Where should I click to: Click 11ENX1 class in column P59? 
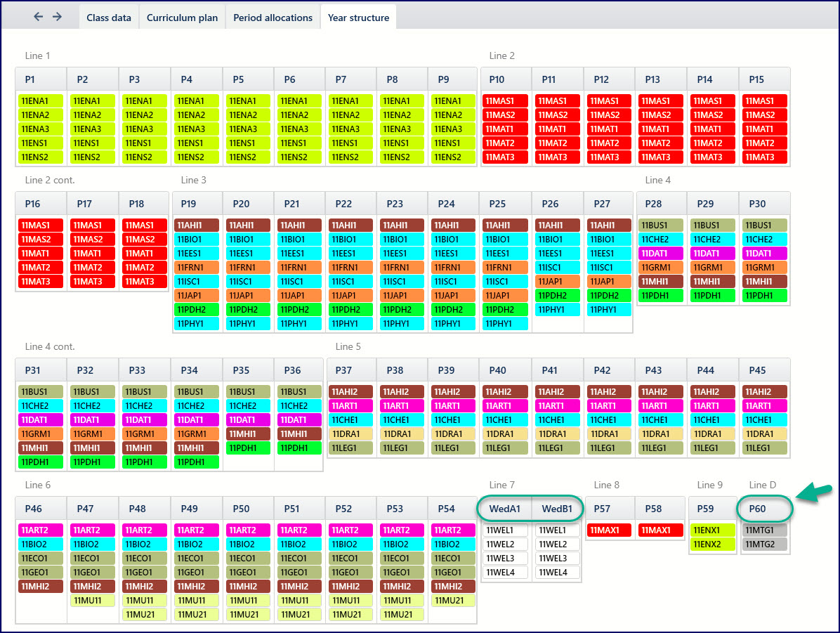click(712, 530)
